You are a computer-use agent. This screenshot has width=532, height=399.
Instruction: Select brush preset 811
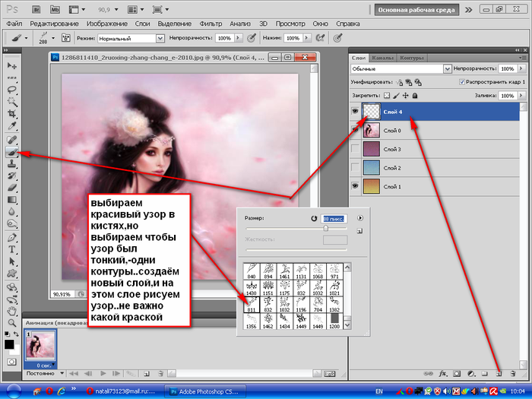click(252, 304)
